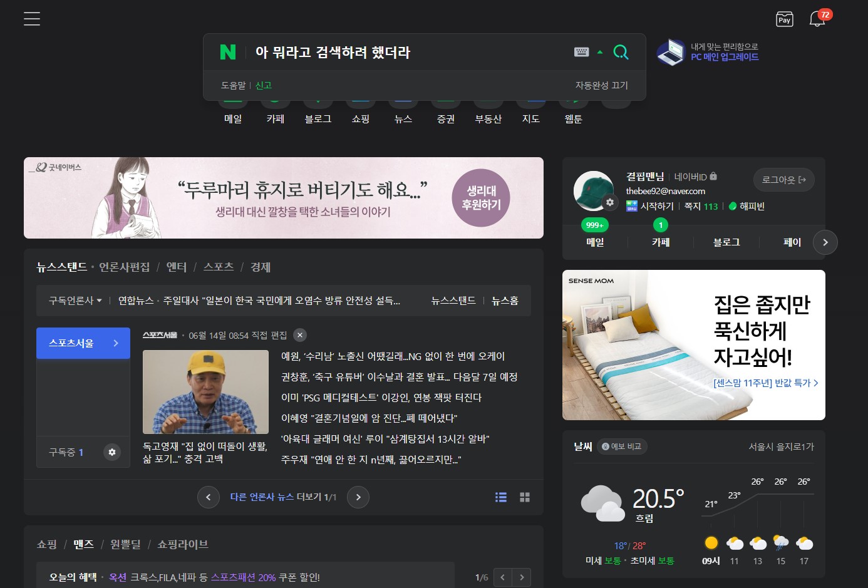Show previous shopping benefit

pyautogui.click(x=503, y=577)
